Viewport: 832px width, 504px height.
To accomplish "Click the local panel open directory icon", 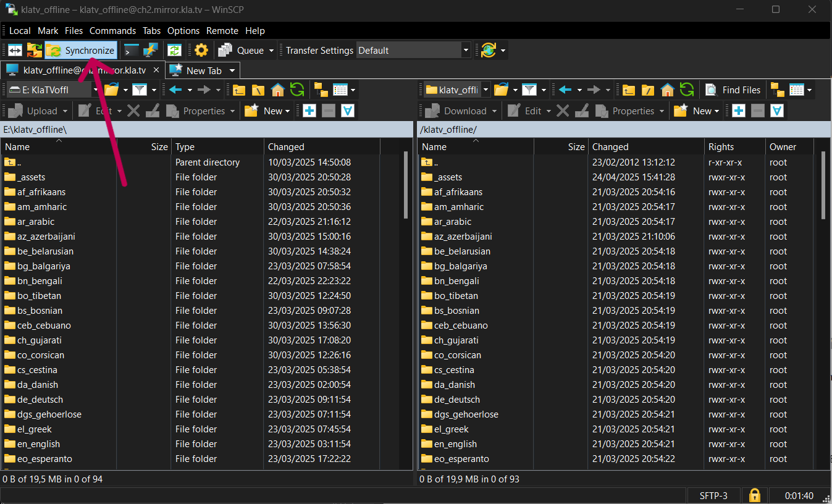I will coord(111,90).
